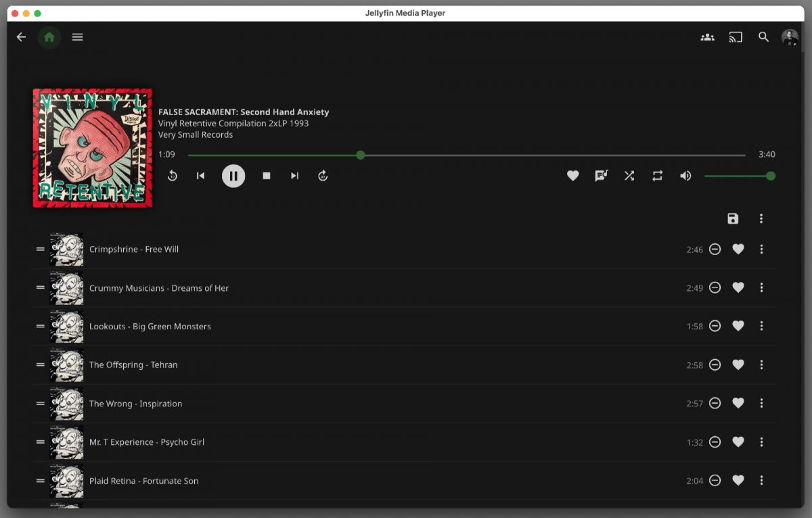Open the search magnifier
The width and height of the screenshot is (812, 518).
[x=763, y=37]
